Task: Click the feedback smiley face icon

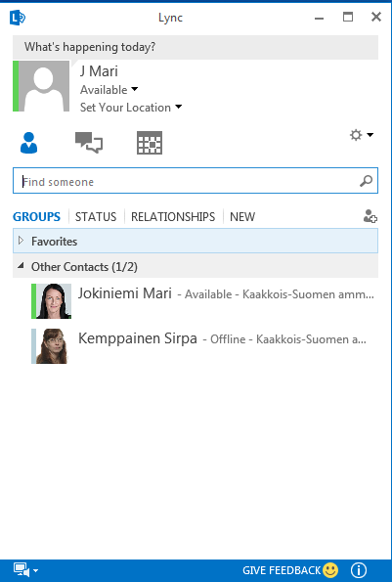Action: (330, 569)
